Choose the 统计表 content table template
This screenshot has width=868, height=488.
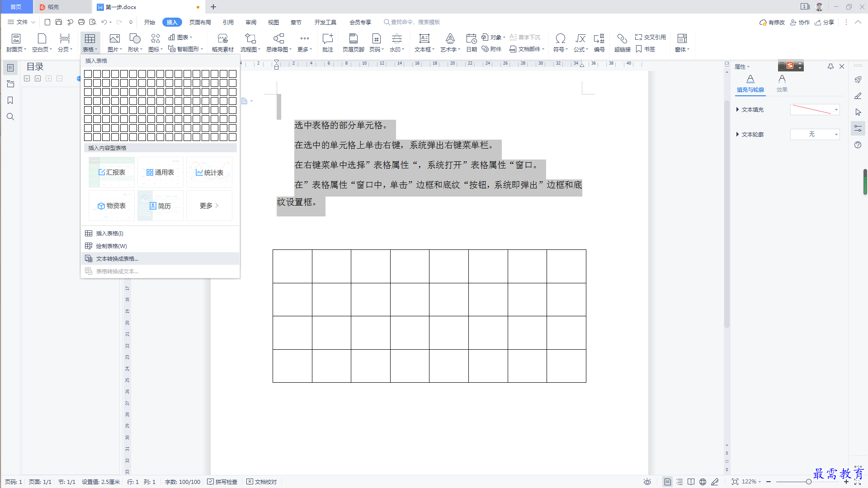(209, 172)
